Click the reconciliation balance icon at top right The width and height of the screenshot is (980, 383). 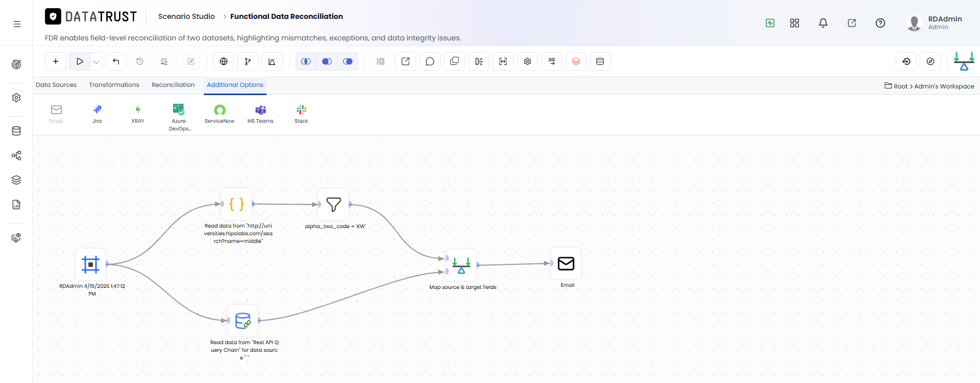(x=964, y=61)
